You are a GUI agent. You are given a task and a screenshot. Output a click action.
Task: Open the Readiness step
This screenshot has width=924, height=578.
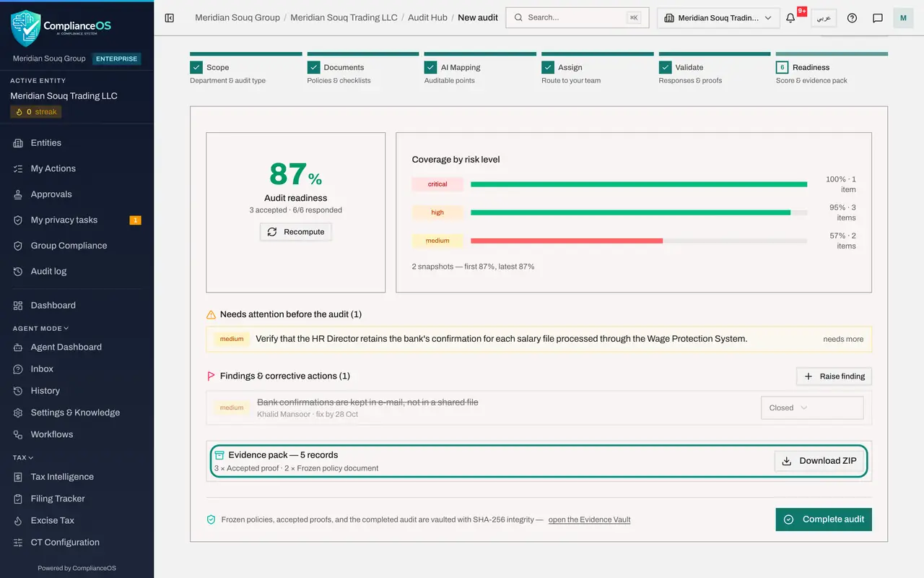tap(832, 67)
